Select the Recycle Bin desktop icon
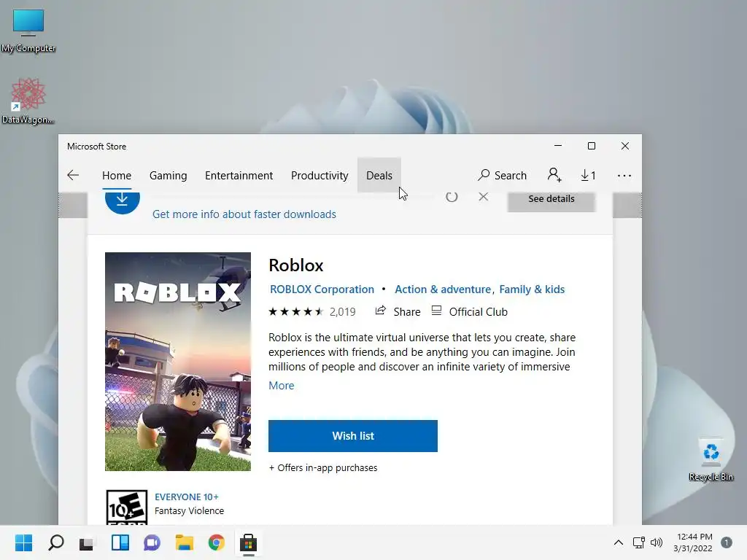The height and width of the screenshot is (560, 747). [x=711, y=459]
